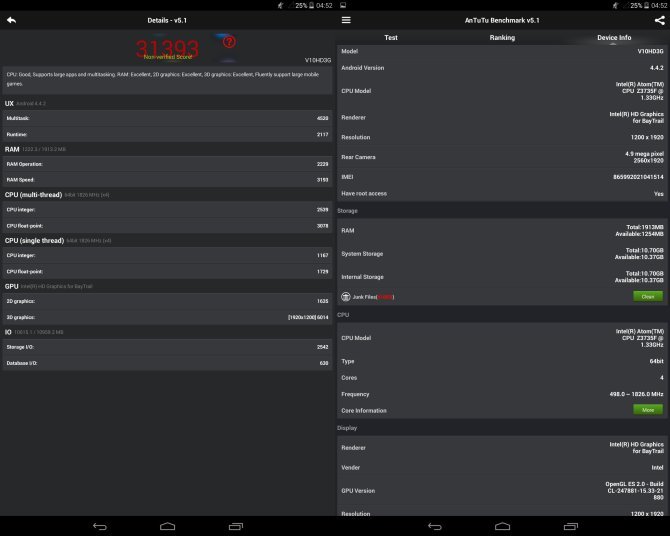This screenshot has height=536, width=670.
Task: Tap the Storage I/O row
Action: click(x=168, y=347)
